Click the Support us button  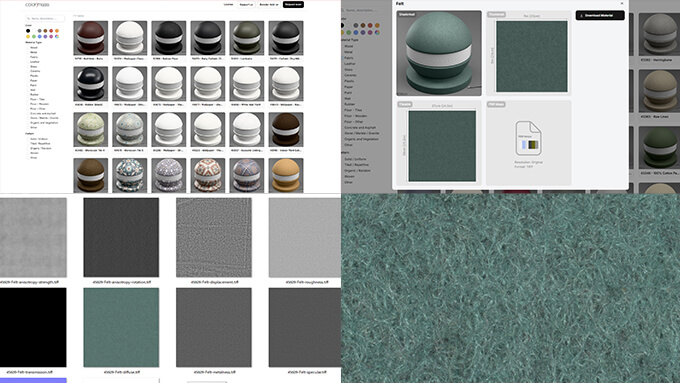246,5
